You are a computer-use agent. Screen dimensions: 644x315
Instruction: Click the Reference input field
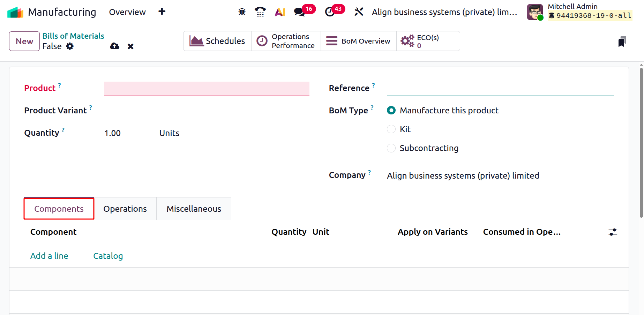click(x=500, y=89)
